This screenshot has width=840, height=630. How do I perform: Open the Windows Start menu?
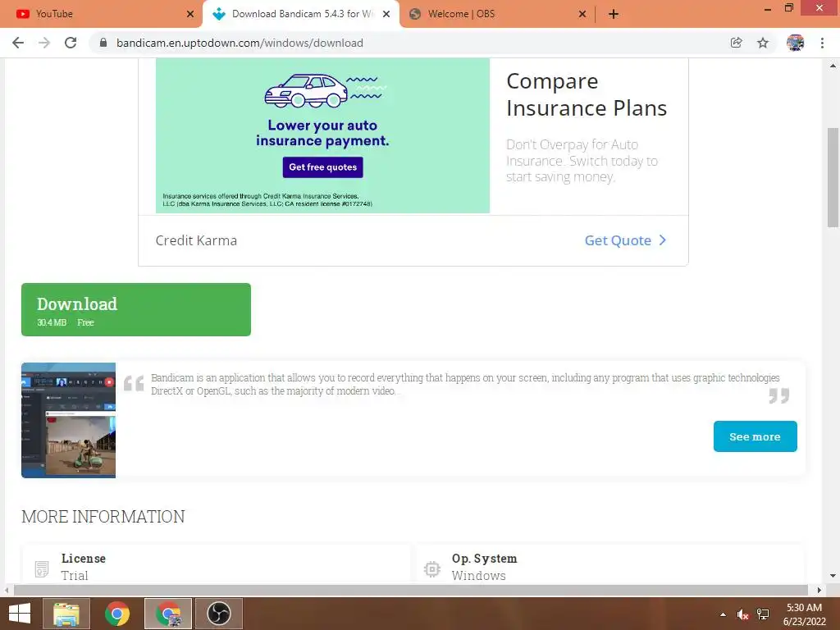pos(20,614)
